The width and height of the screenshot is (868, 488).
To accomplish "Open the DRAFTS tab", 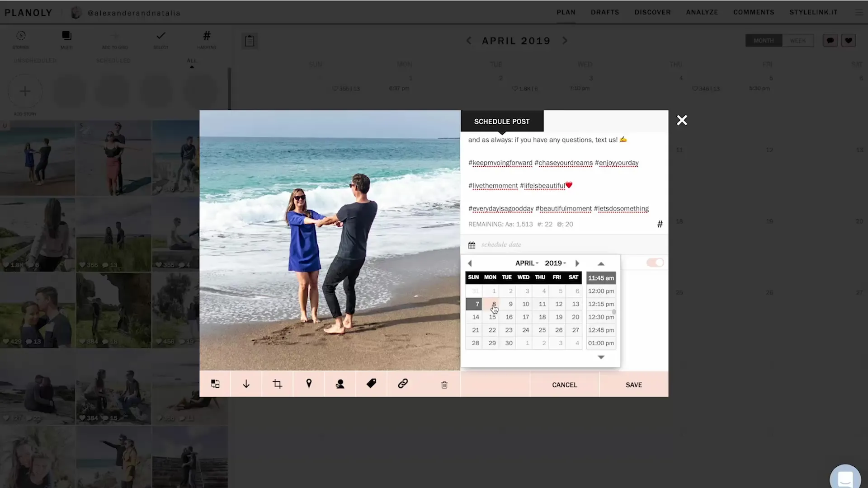I will coord(605,12).
